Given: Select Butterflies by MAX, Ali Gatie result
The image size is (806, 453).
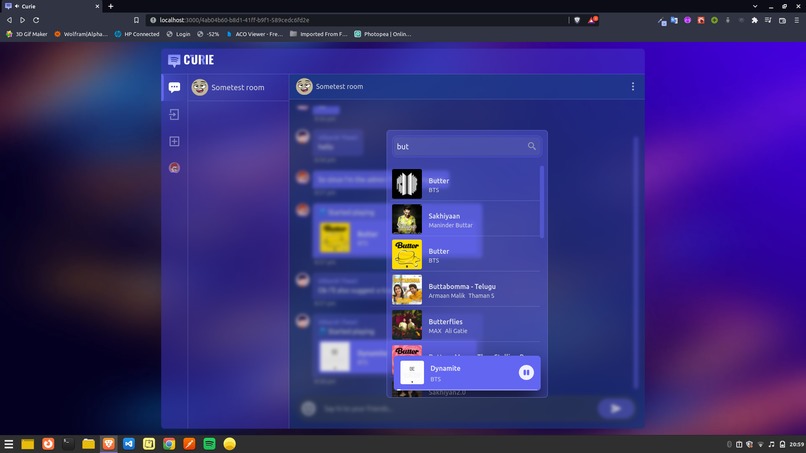Looking at the screenshot, I should [466, 325].
